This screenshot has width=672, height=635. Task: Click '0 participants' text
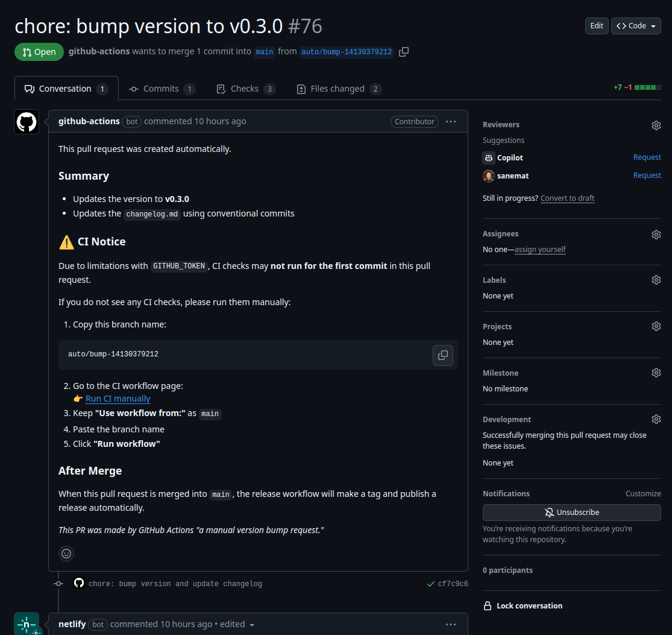coord(507,570)
